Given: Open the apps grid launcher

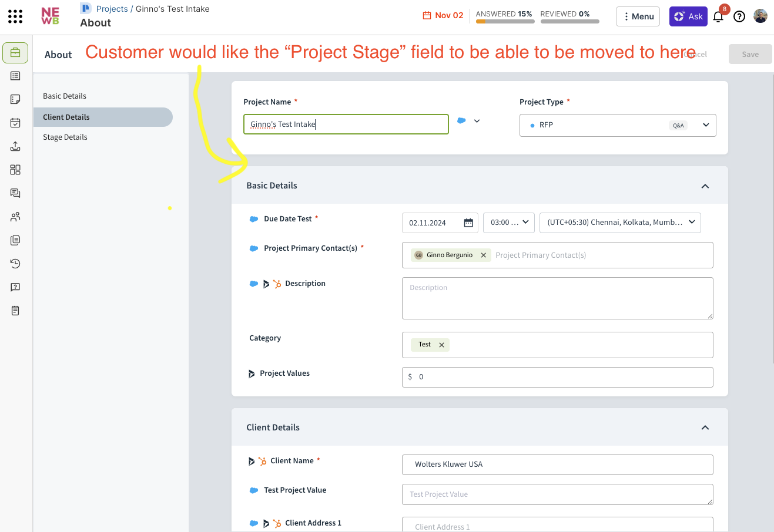Looking at the screenshot, I should pyautogui.click(x=15, y=16).
